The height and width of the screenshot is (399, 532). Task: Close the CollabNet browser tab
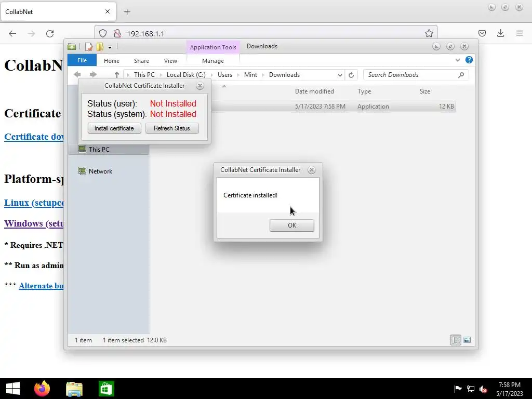(x=108, y=11)
